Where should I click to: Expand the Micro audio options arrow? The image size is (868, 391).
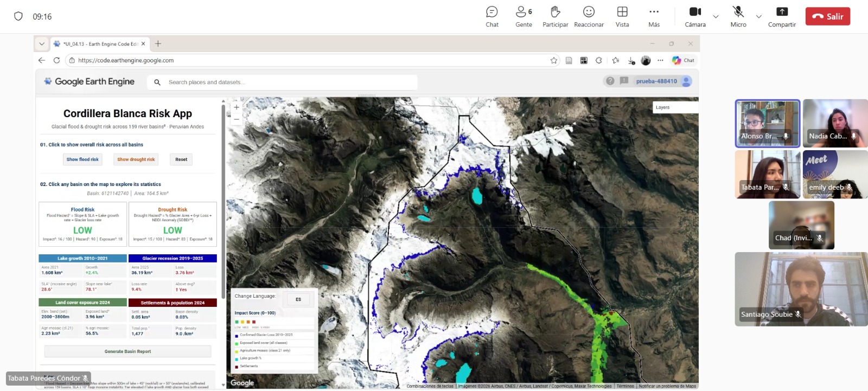point(758,17)
